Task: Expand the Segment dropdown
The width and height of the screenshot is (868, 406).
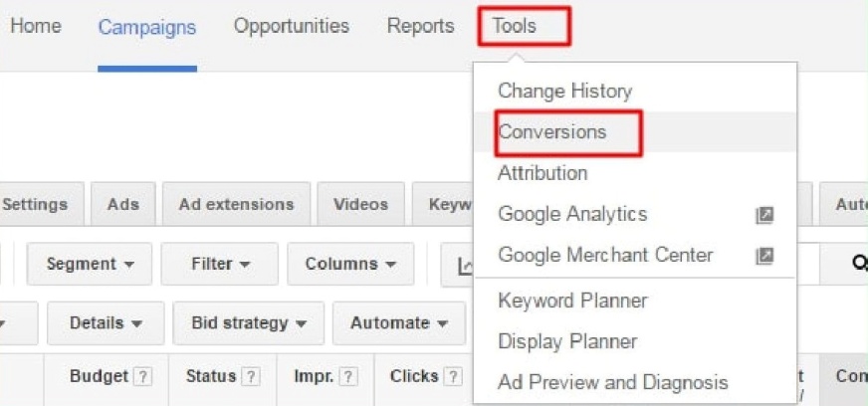Action: point(90,265)
